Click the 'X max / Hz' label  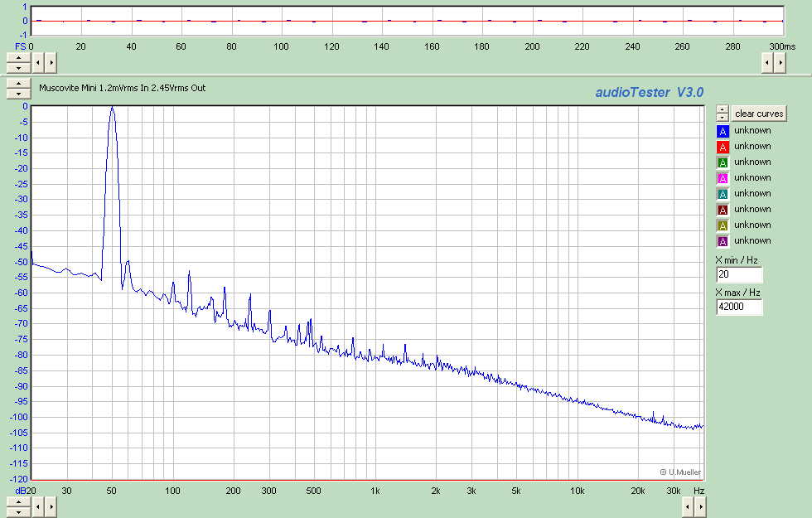(738, 293)
